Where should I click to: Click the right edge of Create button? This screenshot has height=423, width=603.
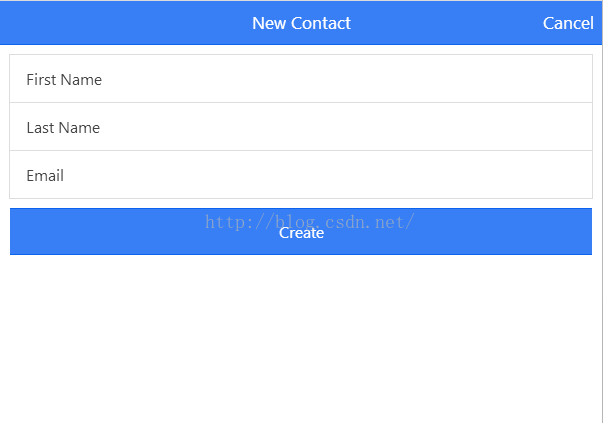(x=580, y=232)
